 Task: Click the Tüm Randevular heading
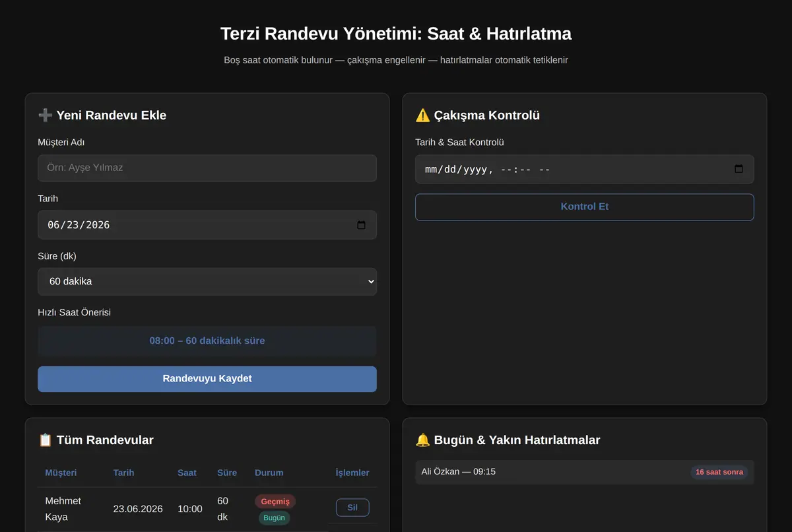(x=96, y=440)
